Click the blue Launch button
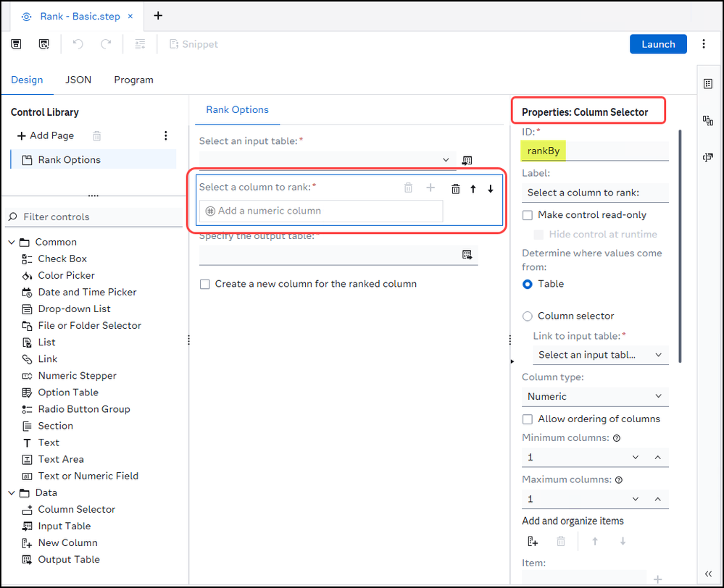724x588 pixels. pos(658,44)
